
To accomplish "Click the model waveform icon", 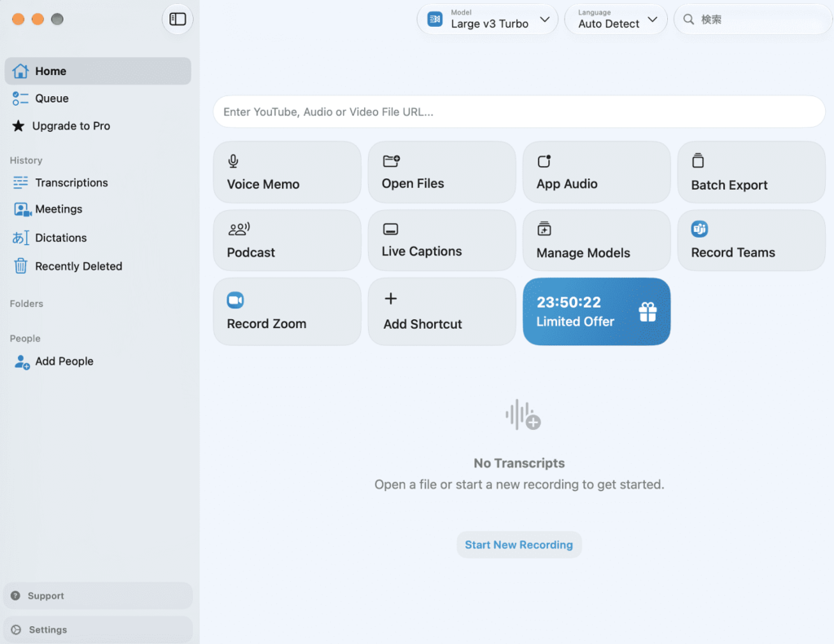I will [x=435, y=20].
